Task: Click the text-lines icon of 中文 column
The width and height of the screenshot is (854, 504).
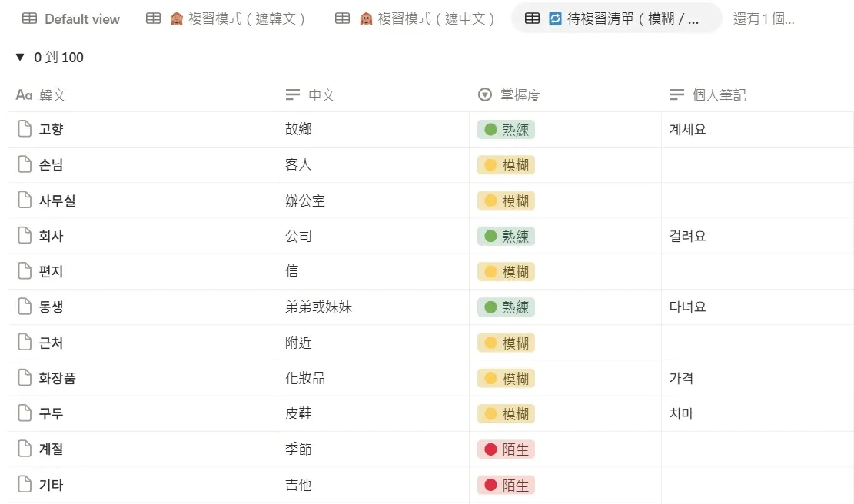Action: (x=293, y=95)
